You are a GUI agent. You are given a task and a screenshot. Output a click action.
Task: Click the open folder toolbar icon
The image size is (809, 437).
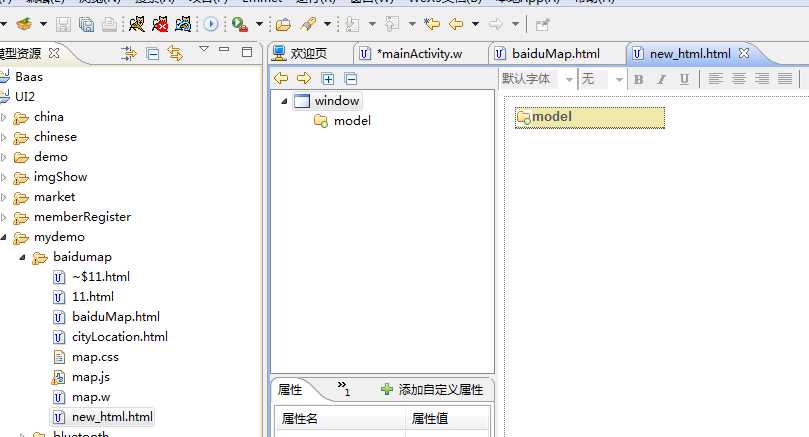(283, 24)
